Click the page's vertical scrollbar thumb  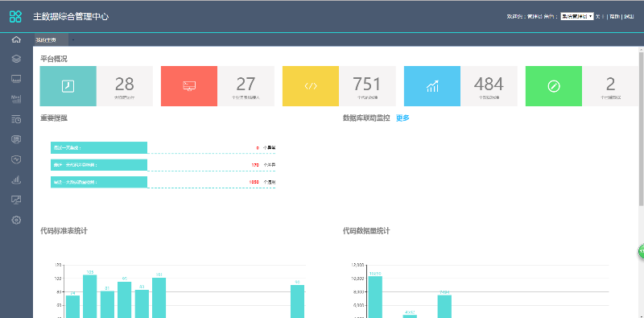tap(641, 129)
